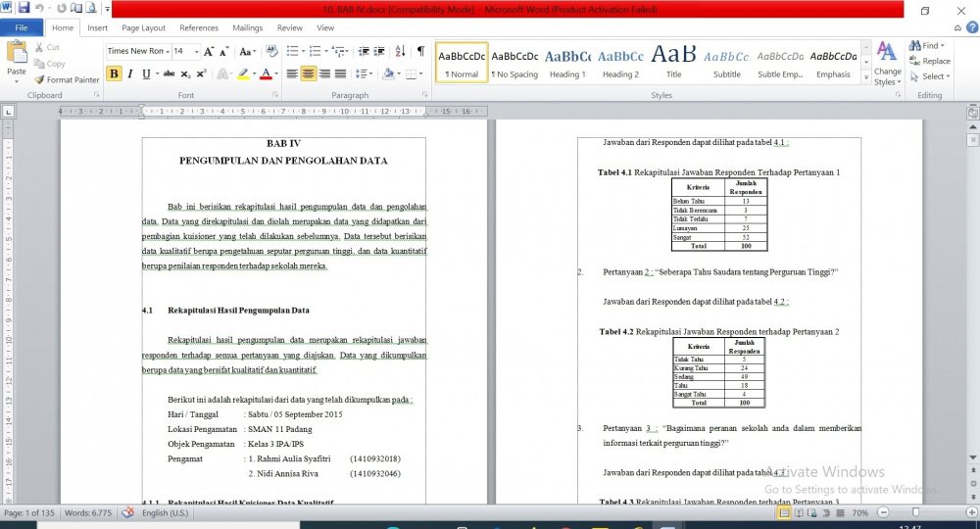Open the File tab

click(22, 27)
